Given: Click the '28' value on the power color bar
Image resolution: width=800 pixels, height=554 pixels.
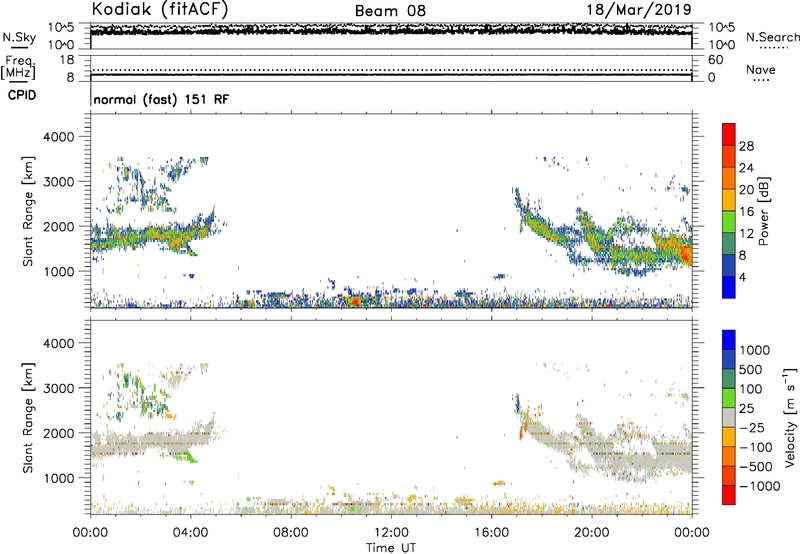Looking at the screenshot, I should coord(746,146).
